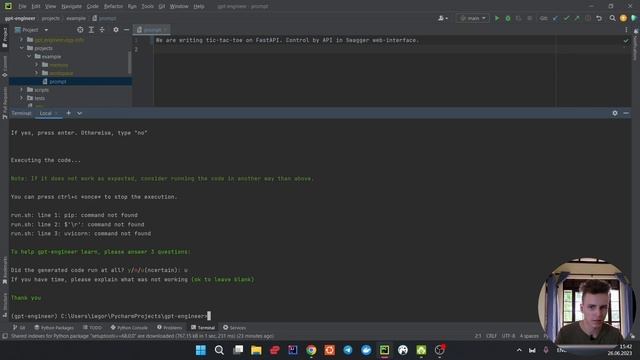Image resolution: width=640 pixels, height=360 pixels.
Task: Open the File menu
Action: (22, 7)
